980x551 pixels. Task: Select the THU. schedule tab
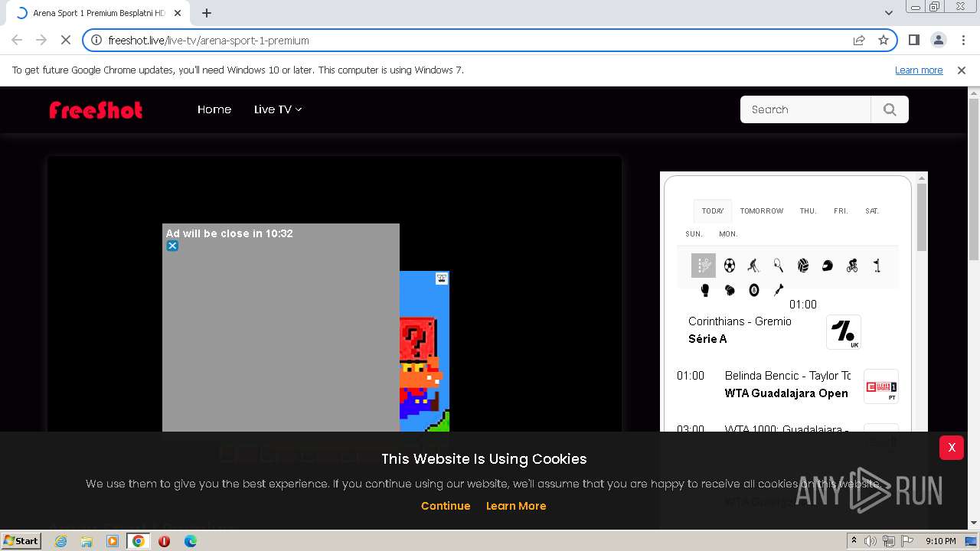[x=808, y=210]
